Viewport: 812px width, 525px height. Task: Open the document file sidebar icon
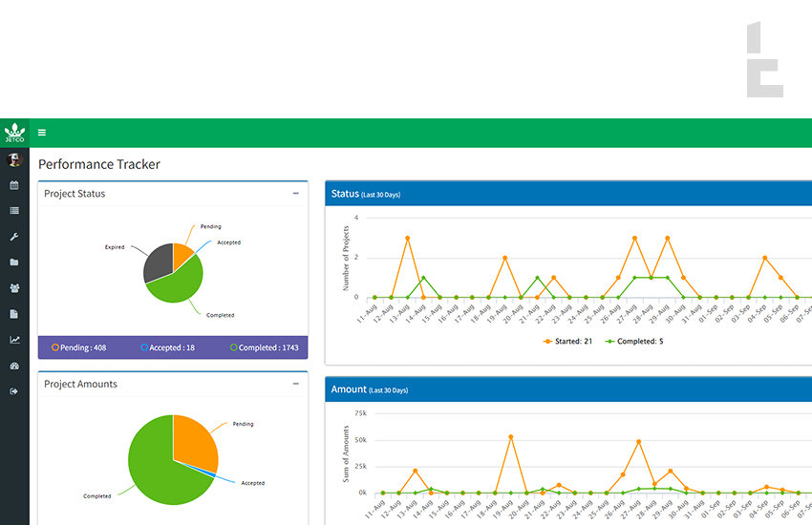14,314
